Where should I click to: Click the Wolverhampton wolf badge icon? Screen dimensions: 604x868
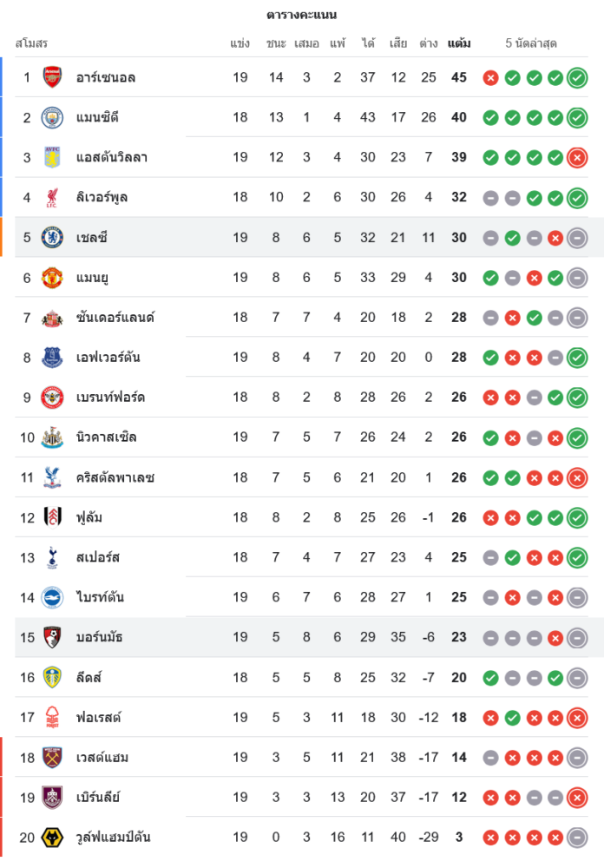pos(53,838)
